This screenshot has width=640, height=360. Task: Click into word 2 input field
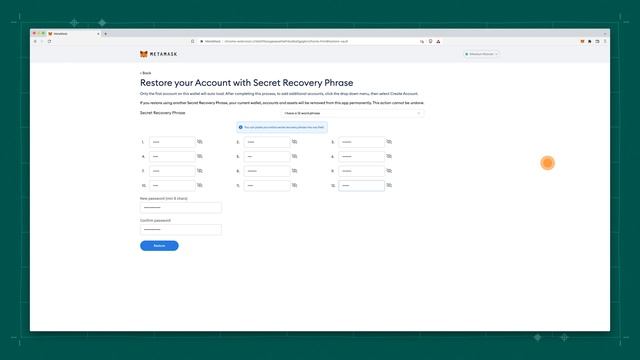click(x=267, y=142)
